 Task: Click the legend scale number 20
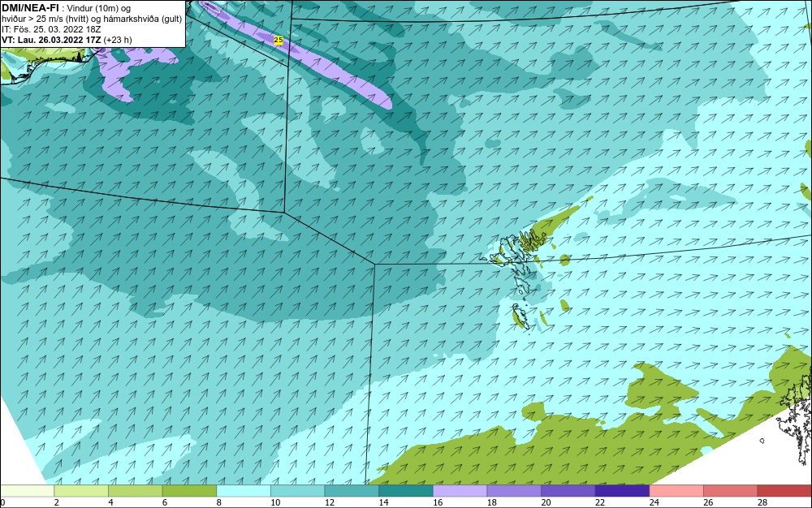click(546, 502)
